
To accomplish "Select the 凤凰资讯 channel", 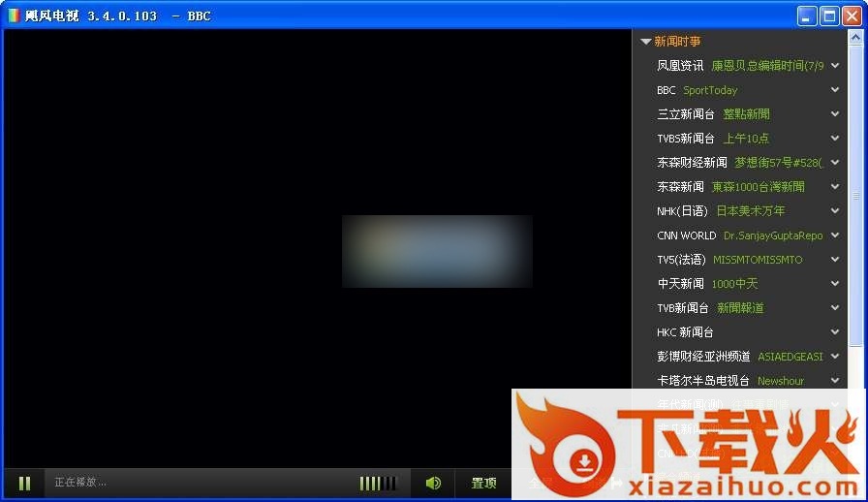I will pos(680,65).
